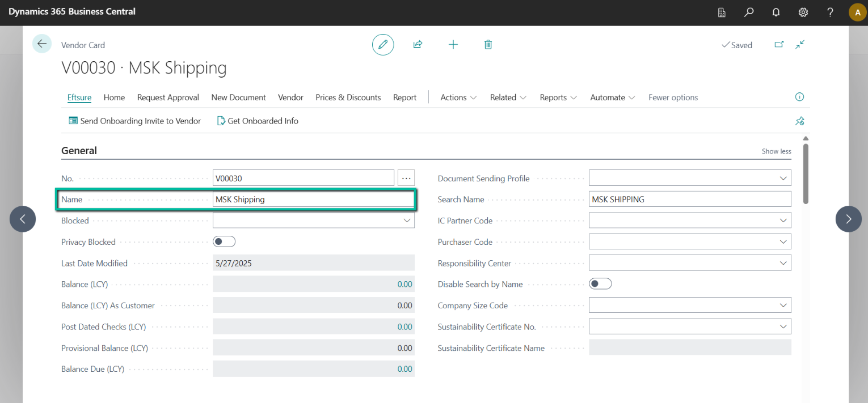Click Balance Due (LCY) value
868x403 pixels.
pyautogui.click(x=404, y=369)
